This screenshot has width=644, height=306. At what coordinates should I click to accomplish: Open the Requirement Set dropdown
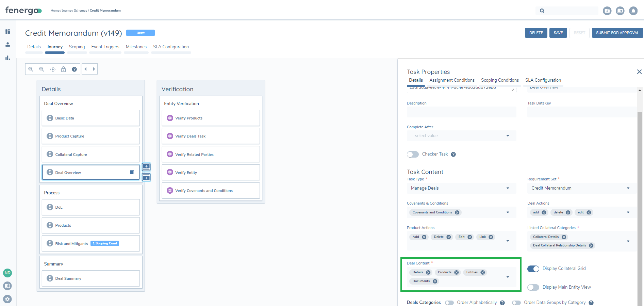tap(581, 188)
